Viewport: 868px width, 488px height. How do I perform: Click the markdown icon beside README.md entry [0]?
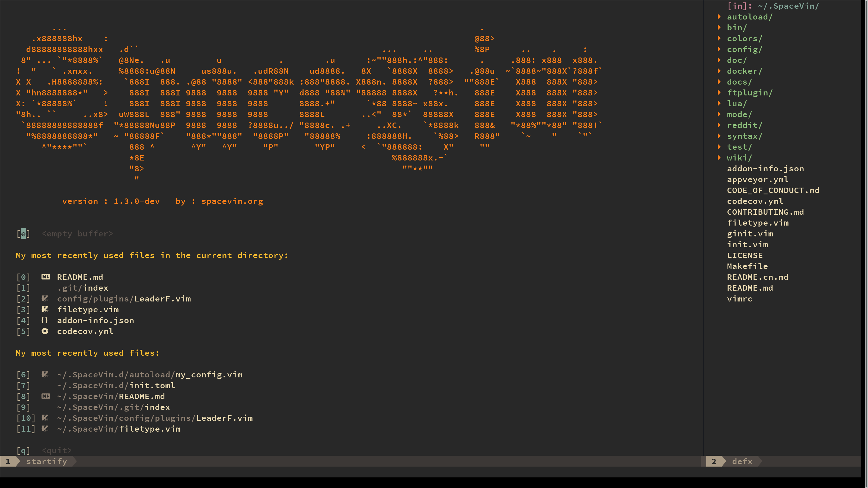click(46, 277)
